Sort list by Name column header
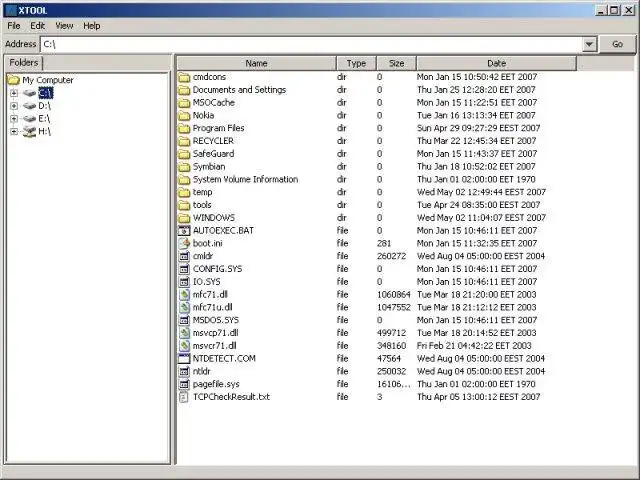The height and width of the screenshot is (480, 640). [x=256, y=63]
